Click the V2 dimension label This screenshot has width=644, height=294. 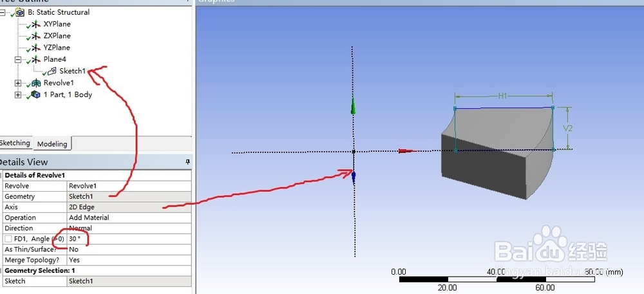tap(567, 128)
